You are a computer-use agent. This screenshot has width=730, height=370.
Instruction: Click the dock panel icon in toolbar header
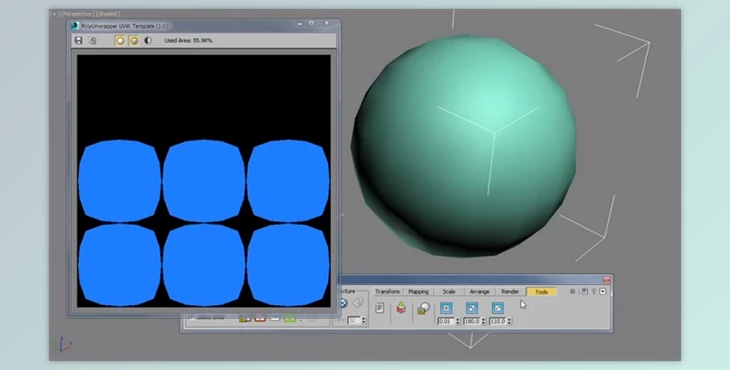584,291
